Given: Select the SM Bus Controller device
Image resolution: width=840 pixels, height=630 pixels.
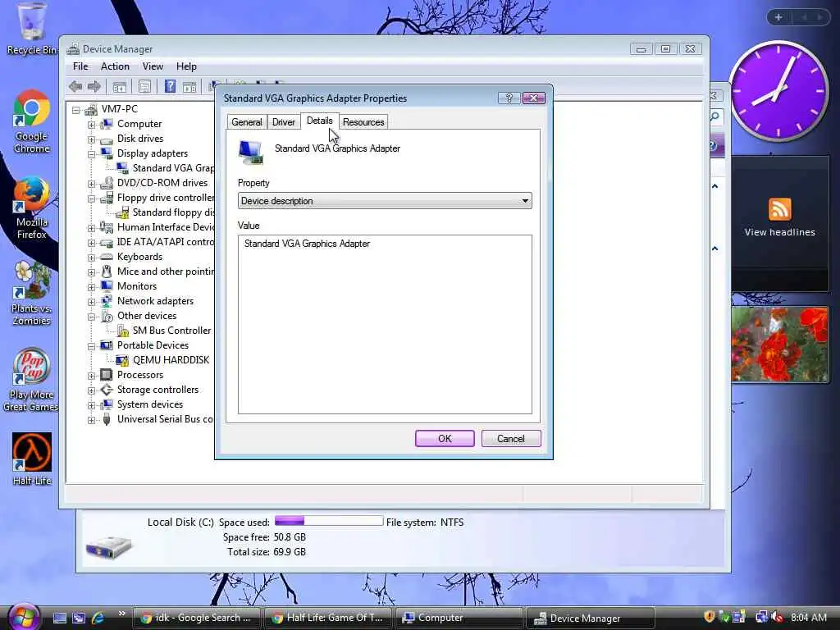Looking at the screenshot, I should 171,331.
